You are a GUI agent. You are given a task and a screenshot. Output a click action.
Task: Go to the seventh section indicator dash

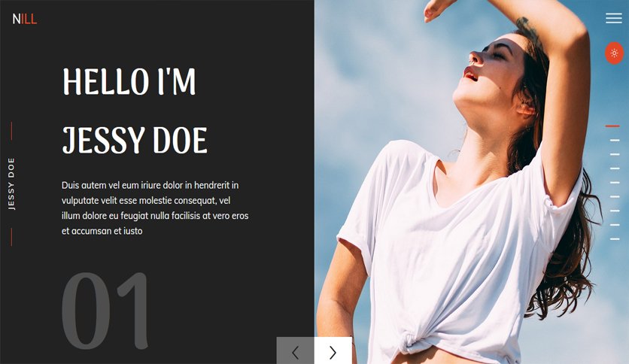pyautogui.click(x=615, y=211)
